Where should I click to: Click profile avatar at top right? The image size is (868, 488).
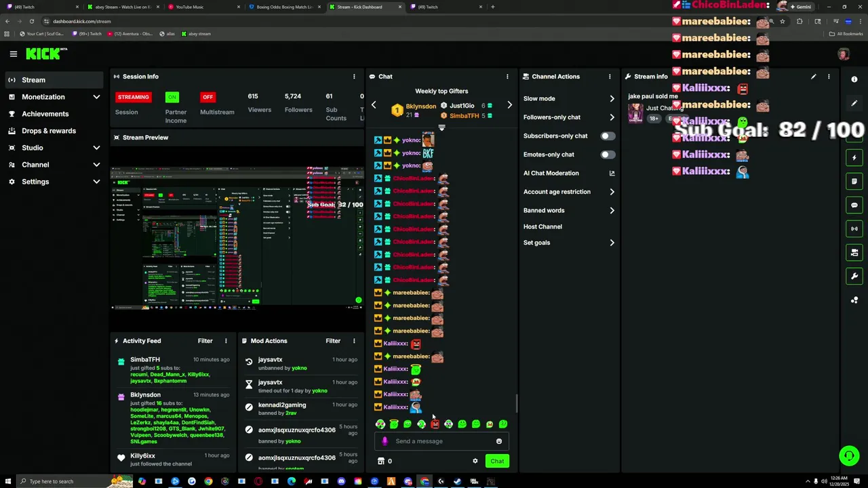[844, 54]
